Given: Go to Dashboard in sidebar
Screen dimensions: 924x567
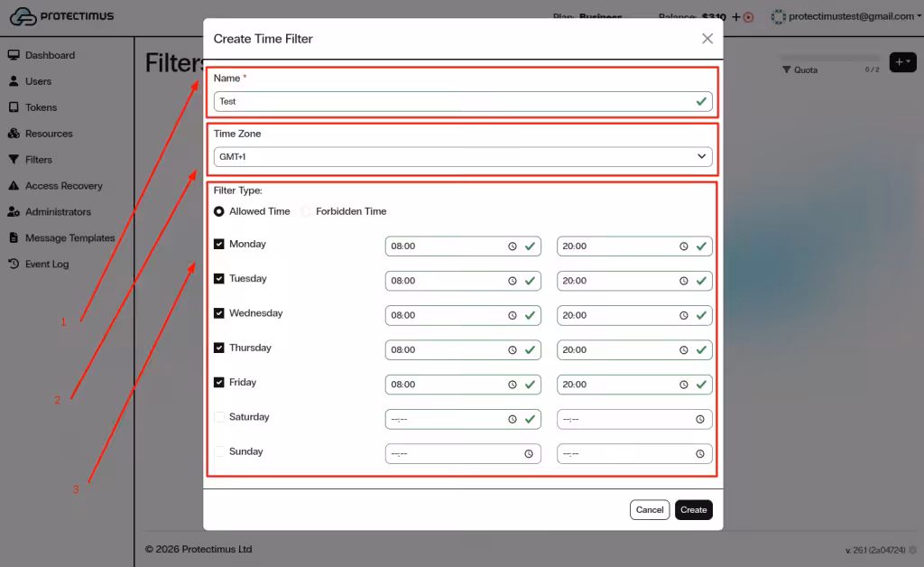Looking at the screenshot, I should click(x=51, y=55).
